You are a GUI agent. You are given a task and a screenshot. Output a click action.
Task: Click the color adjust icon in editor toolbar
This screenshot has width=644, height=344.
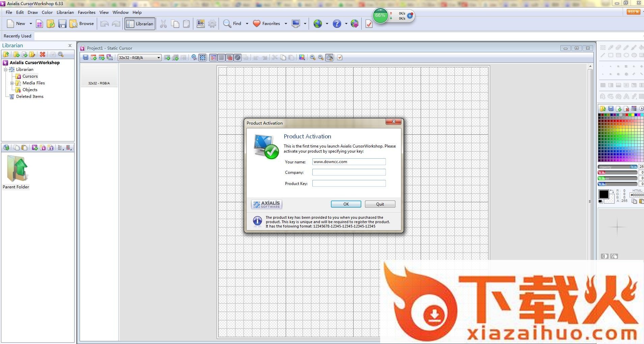click(302, 58)
